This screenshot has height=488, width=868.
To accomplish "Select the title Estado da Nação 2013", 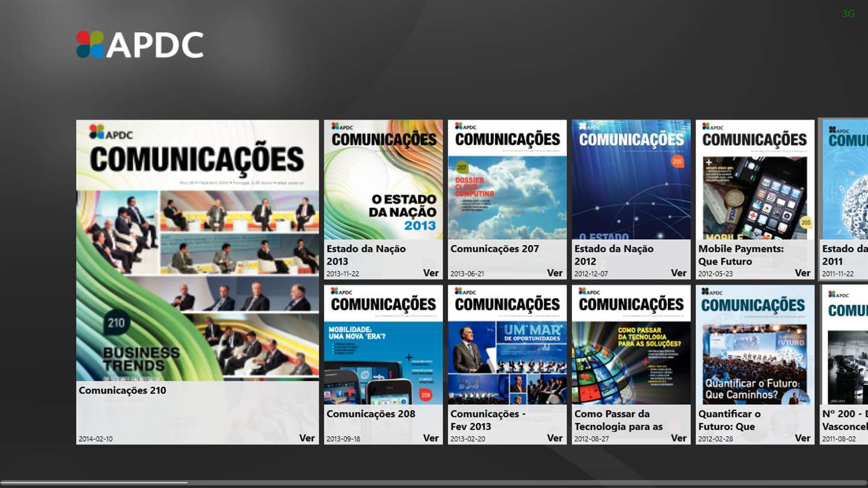I will coord(366,255).
